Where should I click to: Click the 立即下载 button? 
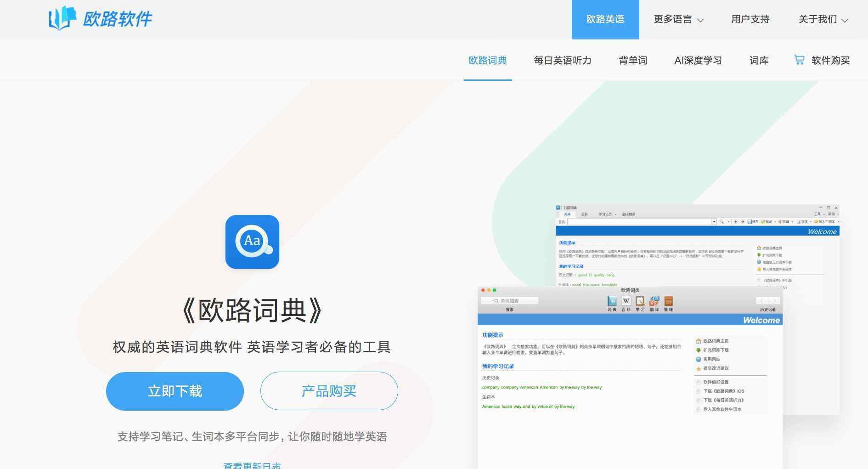[x=175, y=391]
